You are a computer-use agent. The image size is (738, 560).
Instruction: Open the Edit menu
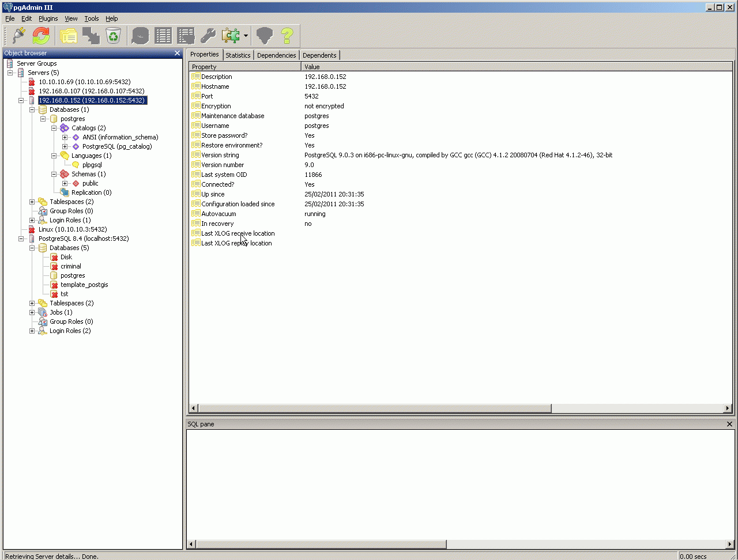27,18
